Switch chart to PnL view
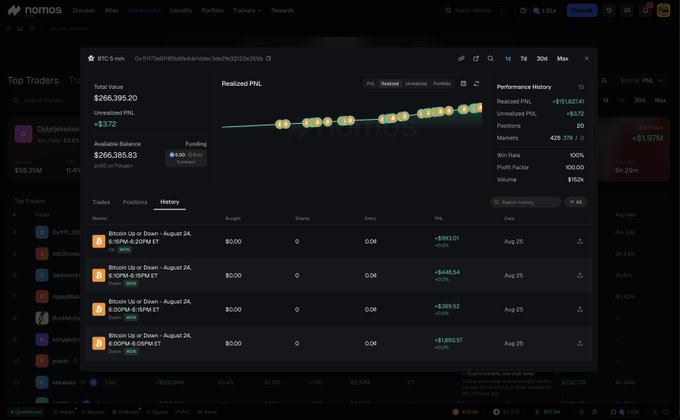 click(x=370, y=83)
